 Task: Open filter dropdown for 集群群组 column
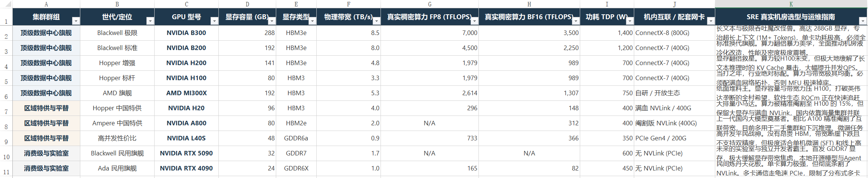pyautogui.click(x=76, y=21)
